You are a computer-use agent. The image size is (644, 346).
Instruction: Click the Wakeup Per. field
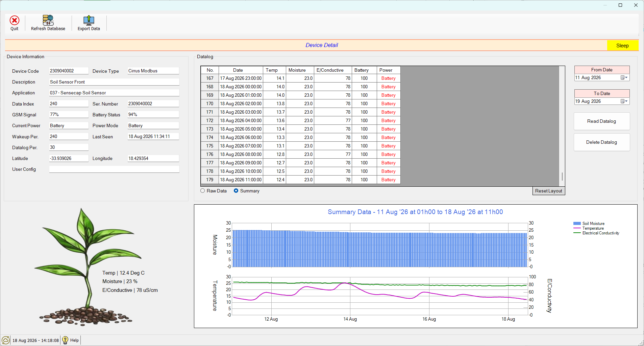69,137
